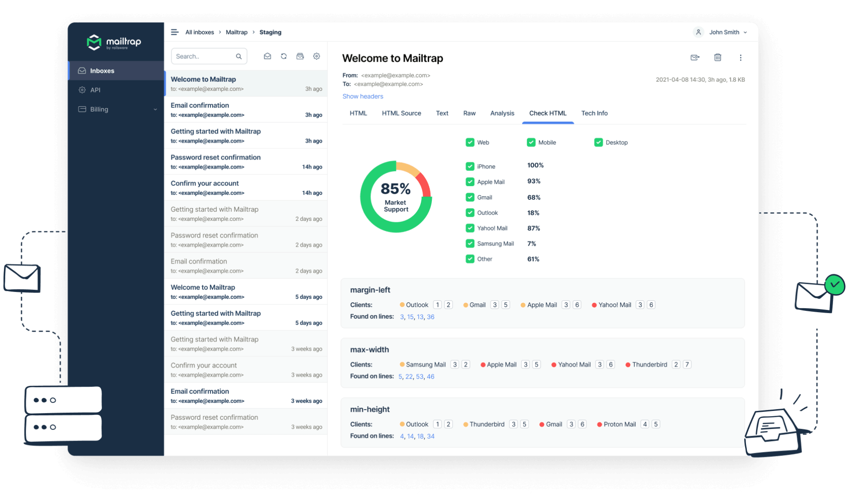Disable the Web checkbox in Check HTML

(x=470, y=142)
